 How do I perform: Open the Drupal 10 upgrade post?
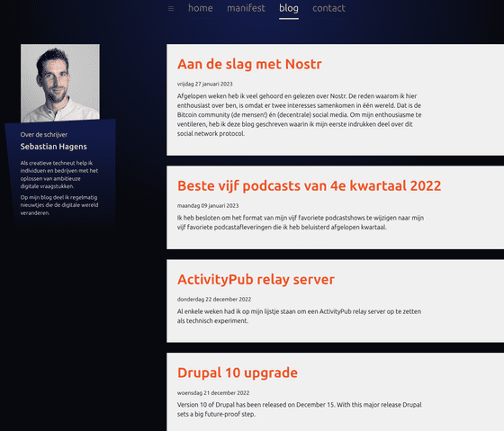click(x=238, y=373)
